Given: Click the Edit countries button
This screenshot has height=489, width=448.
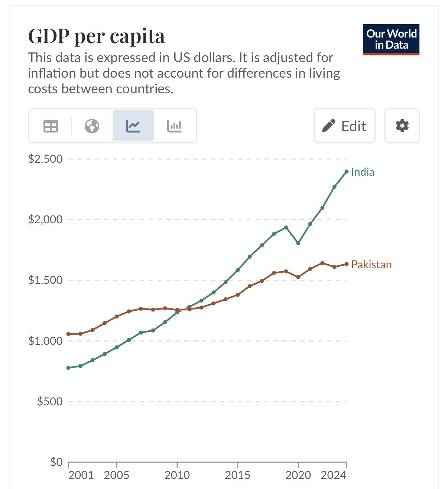Looking at the screenshot, I should pos(344,126).
